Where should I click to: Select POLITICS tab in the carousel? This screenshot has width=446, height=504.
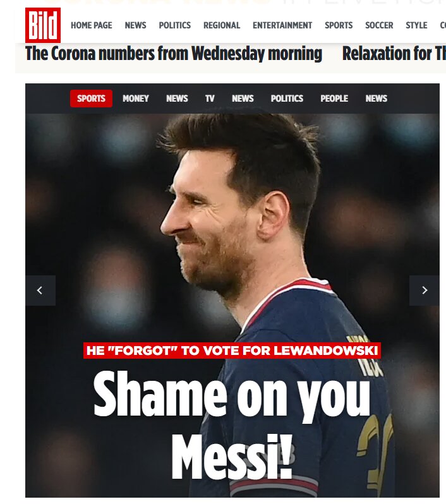[287, 99]
